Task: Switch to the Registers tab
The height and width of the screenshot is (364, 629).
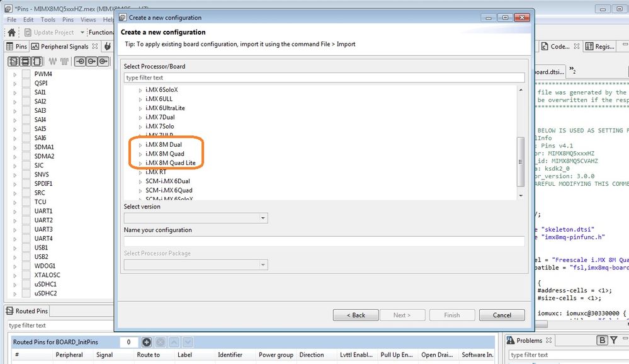Action: point(600,47)
